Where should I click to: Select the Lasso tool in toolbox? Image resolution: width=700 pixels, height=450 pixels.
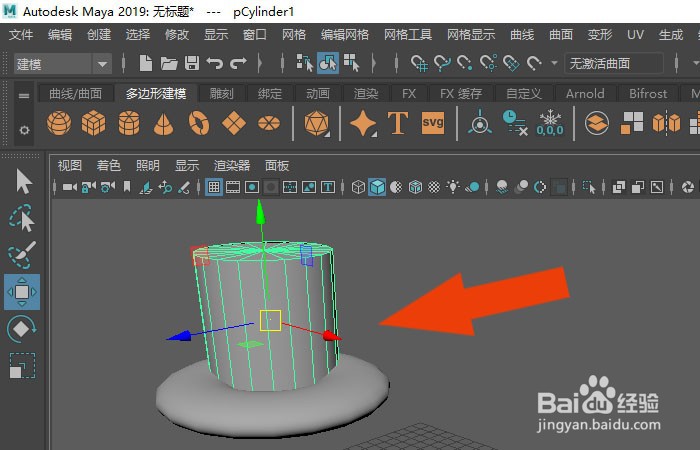pyautogui.click(x=22, y=218)
